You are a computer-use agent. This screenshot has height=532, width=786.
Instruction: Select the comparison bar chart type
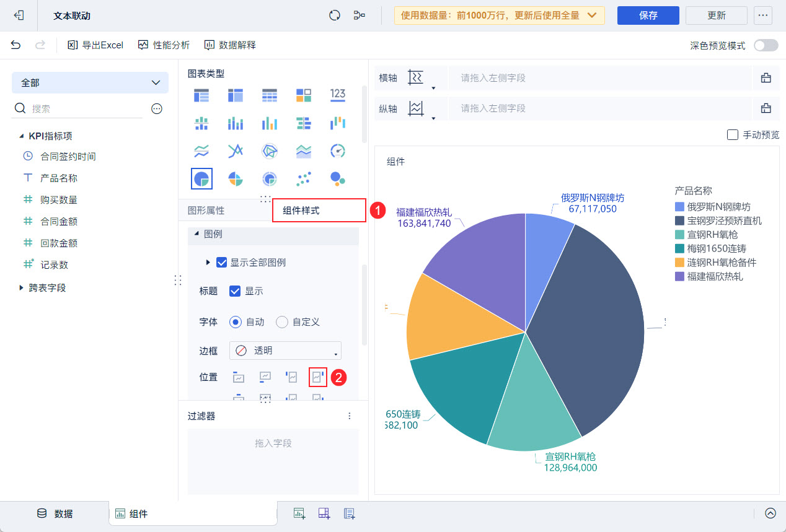coord(304,123)
